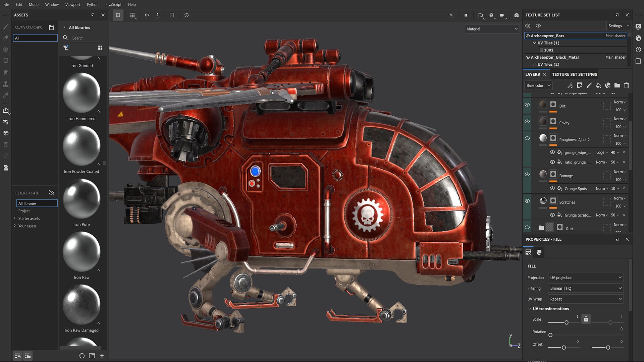Collapse the UV transformations section
The height and width of the screenshot is (362, 644).
529,309
